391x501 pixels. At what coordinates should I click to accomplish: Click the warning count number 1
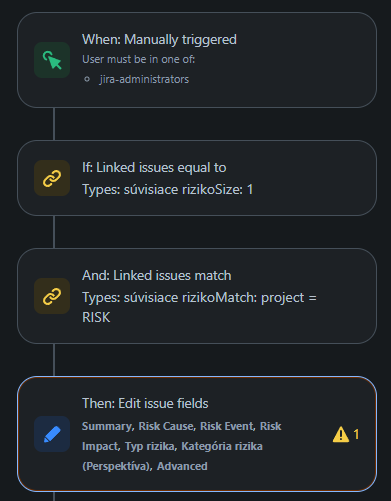356,434
